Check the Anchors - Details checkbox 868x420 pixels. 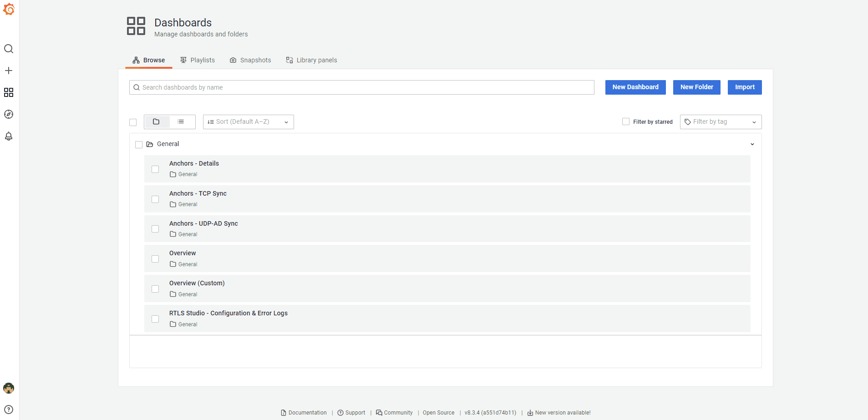tap(155, 169)
